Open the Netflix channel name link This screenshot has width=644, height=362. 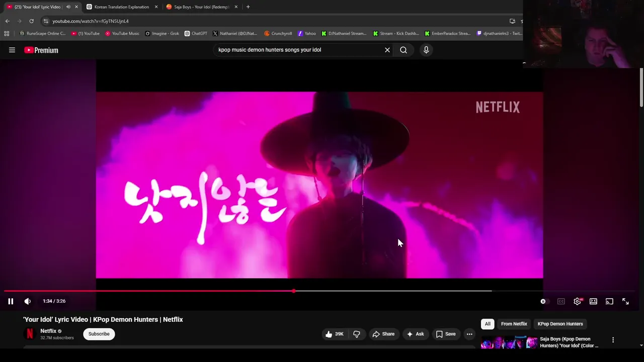click(x=48, y=331)
